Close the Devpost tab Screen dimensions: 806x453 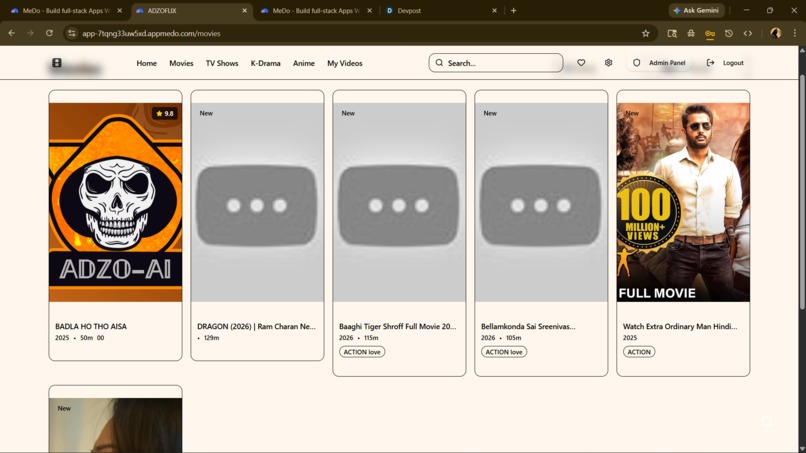494,10
